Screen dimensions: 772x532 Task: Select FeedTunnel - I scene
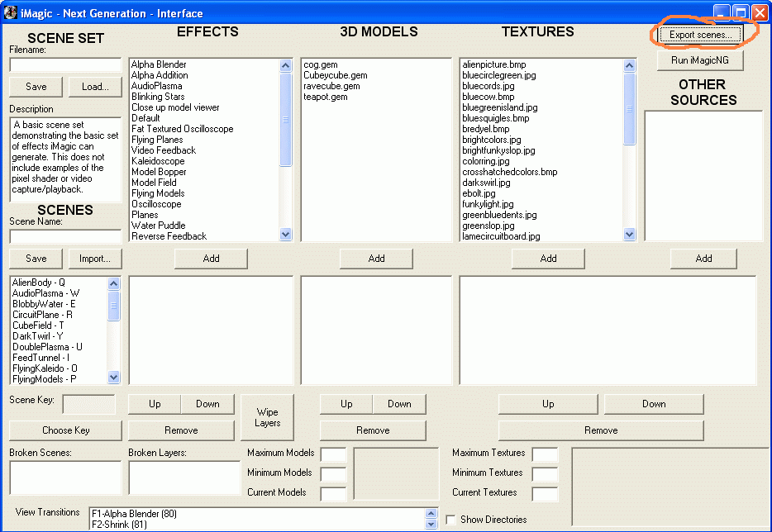click(x=41, y=358)
